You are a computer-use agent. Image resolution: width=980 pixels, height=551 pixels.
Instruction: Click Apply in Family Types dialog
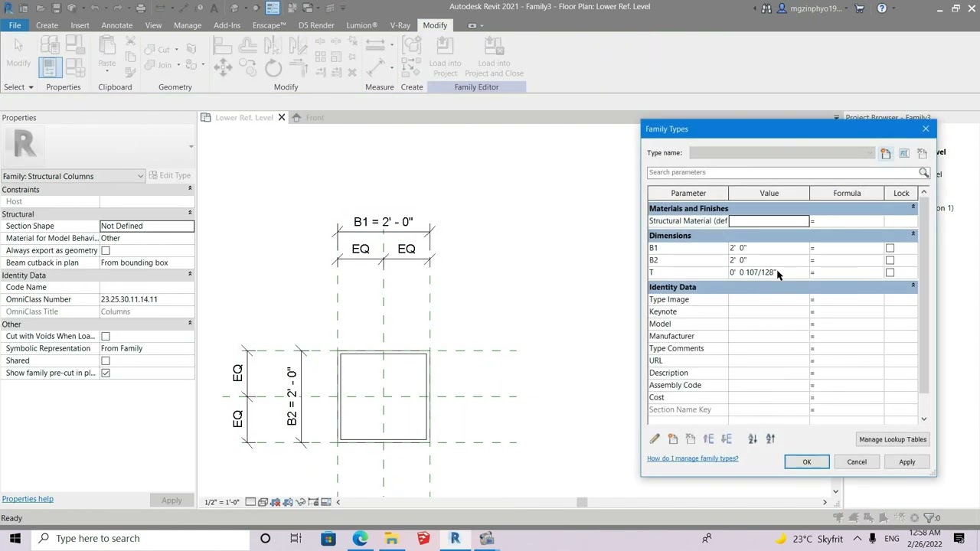[906, 462]
